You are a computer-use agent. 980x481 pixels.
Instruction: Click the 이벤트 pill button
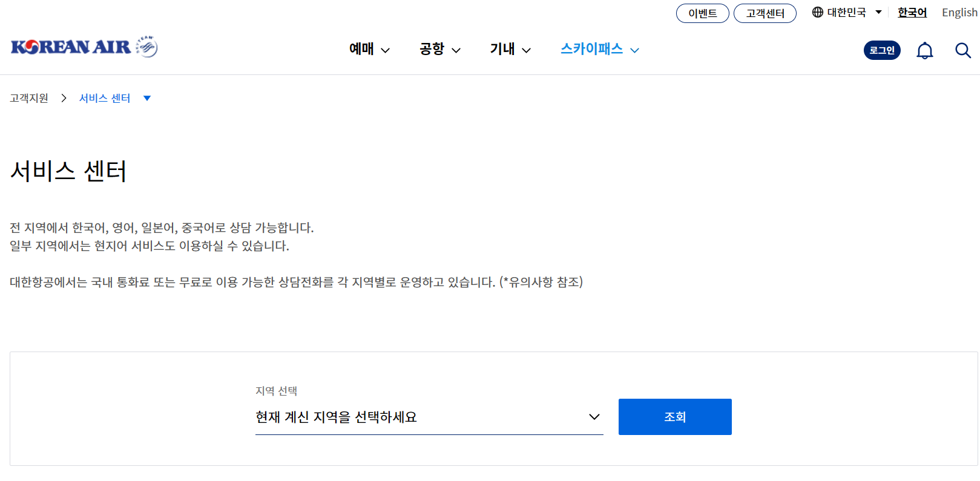click(702, 13)
